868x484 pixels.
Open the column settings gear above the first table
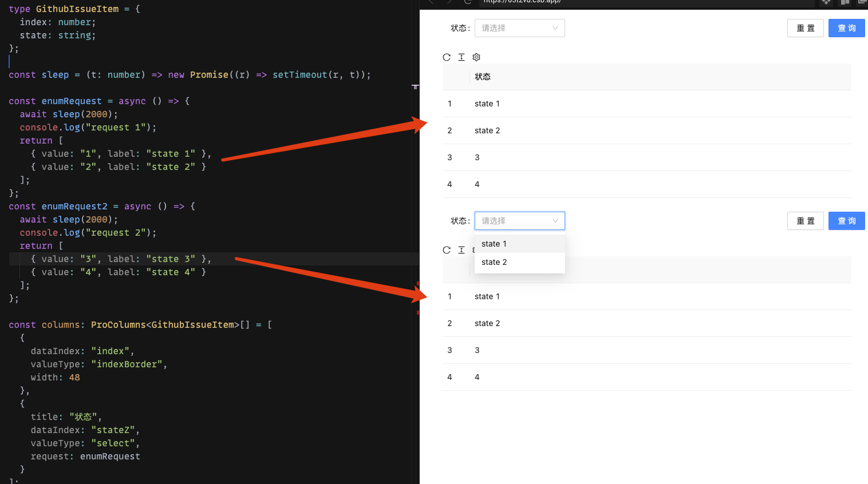tap(476, 57)
